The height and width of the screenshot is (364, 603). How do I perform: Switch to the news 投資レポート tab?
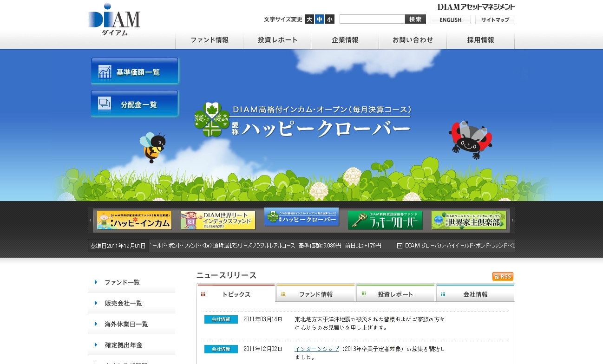pos(395,294)
